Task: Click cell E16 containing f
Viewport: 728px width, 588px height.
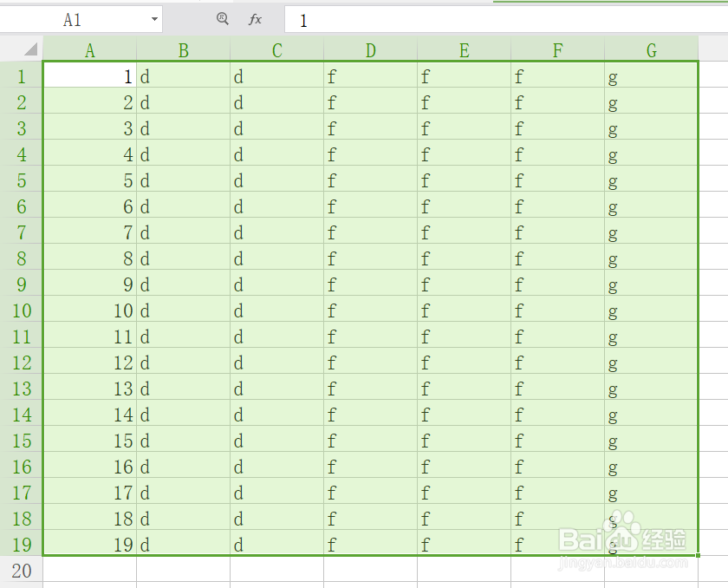Action: [x=464, y=465]
